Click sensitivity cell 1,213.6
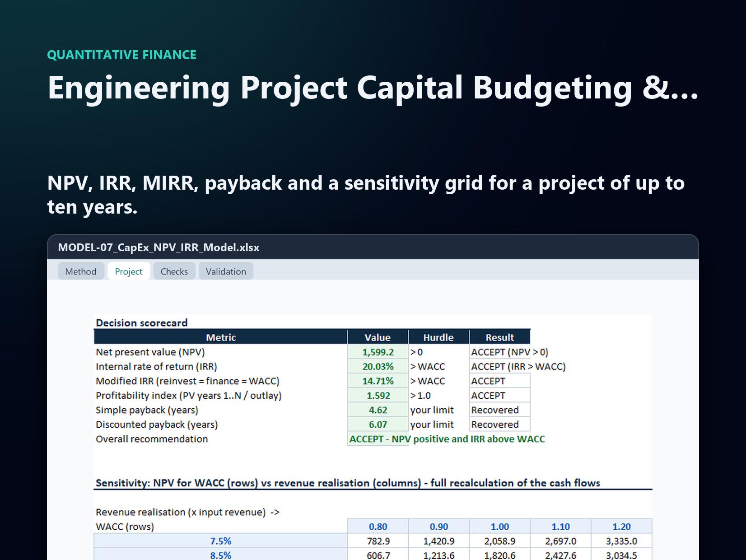746x560 pixels. click(439, 555)
